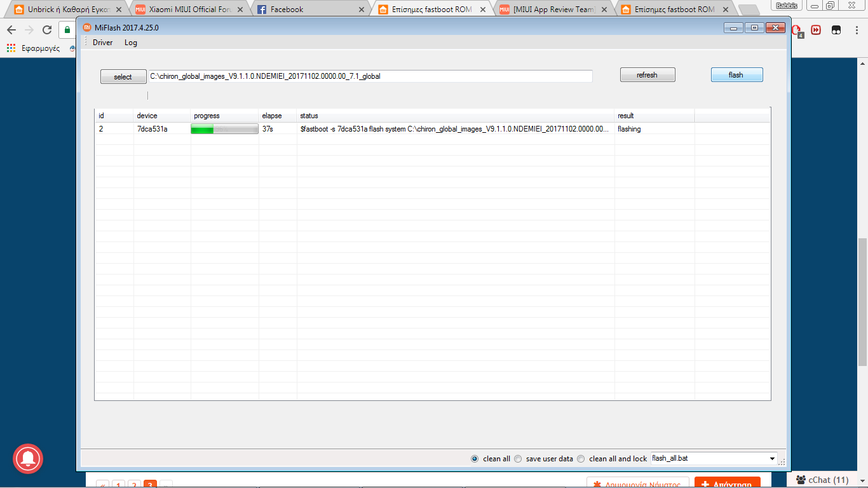
Task: Click the result column header
Action: point(654,116)
